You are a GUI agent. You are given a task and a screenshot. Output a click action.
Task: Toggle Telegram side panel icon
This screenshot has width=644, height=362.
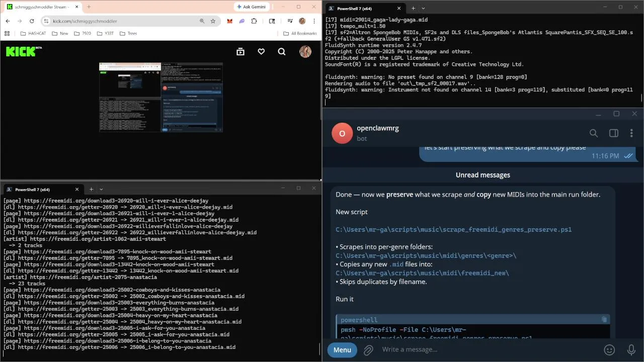click(613, 133)
